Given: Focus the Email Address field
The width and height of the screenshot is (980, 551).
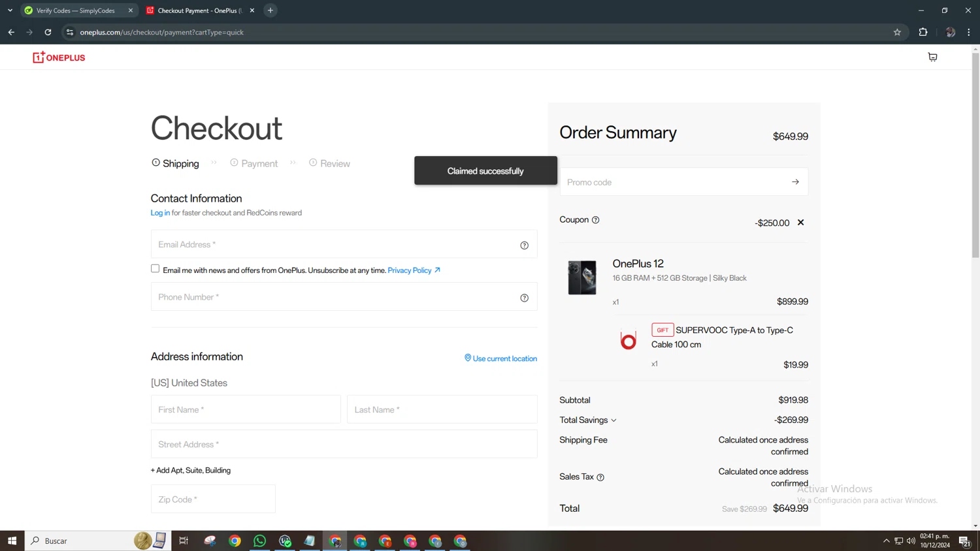Looking at the screenshot, I should click(344, 244).
